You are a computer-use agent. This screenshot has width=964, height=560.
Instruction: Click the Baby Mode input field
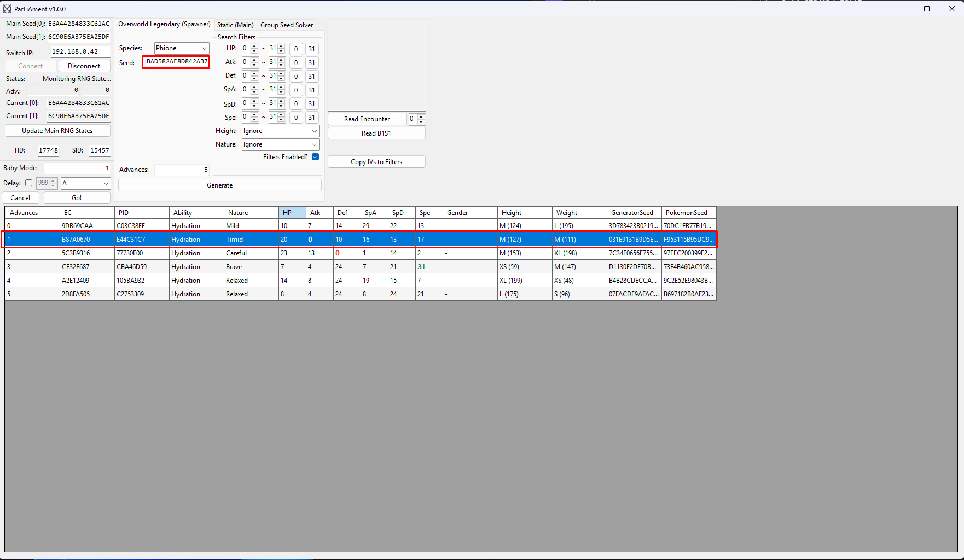(x=77, y=168)
